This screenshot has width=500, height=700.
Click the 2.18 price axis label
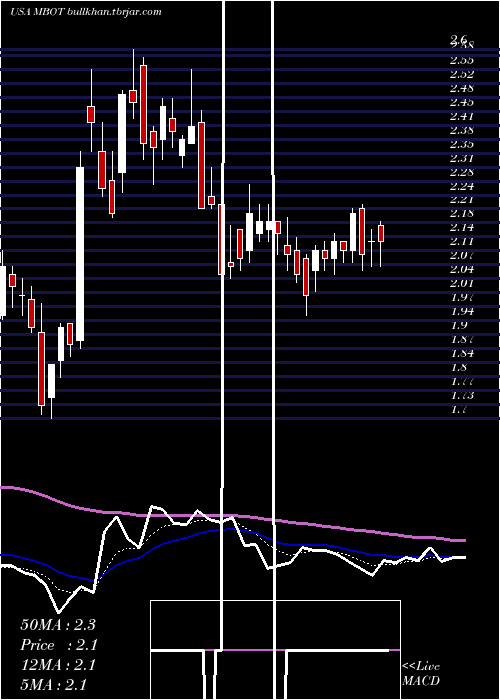462,214
